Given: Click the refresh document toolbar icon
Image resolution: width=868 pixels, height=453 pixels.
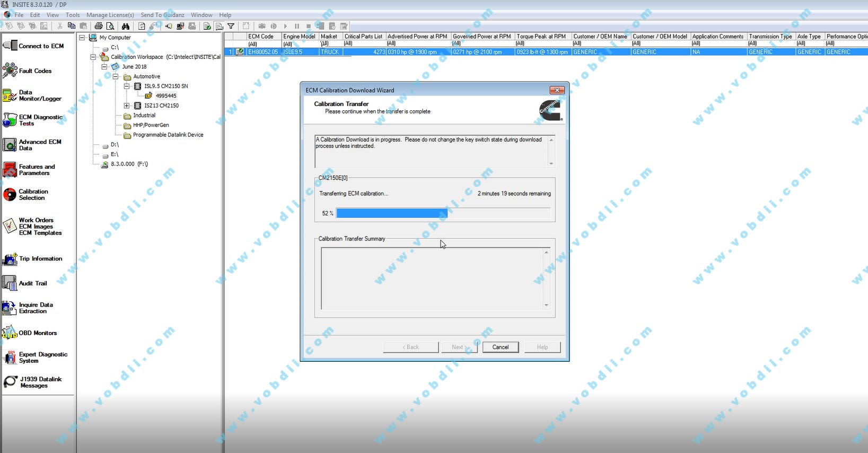Looking at the screenshot, I should [x=142, y=26].
